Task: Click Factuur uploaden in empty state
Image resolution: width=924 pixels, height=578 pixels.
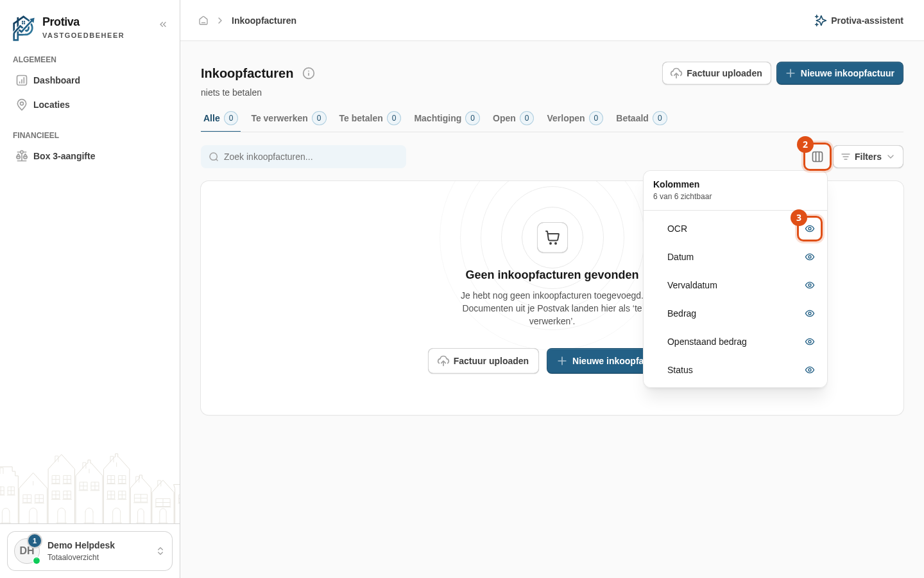Action: 483,361
